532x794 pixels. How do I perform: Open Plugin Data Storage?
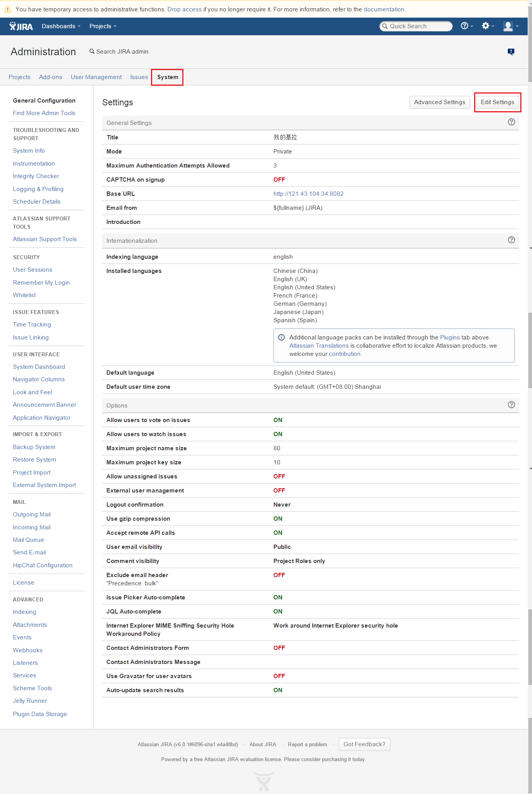40,714
